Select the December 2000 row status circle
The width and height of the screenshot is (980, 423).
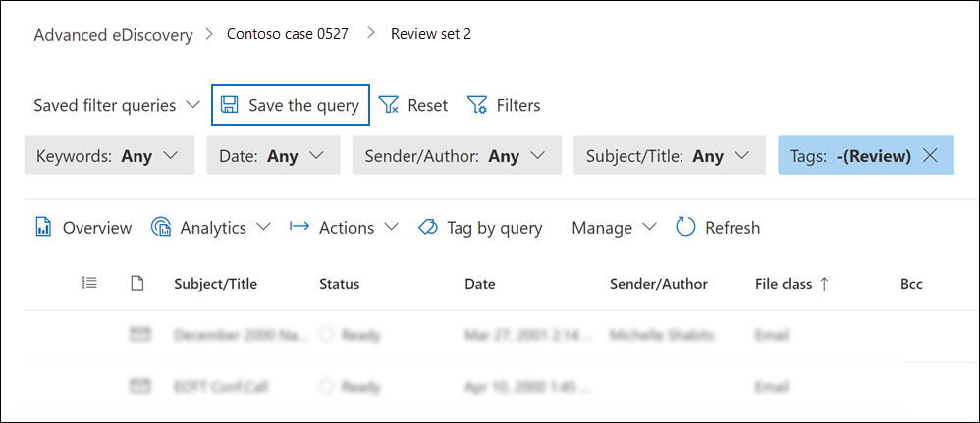point(326,335)
